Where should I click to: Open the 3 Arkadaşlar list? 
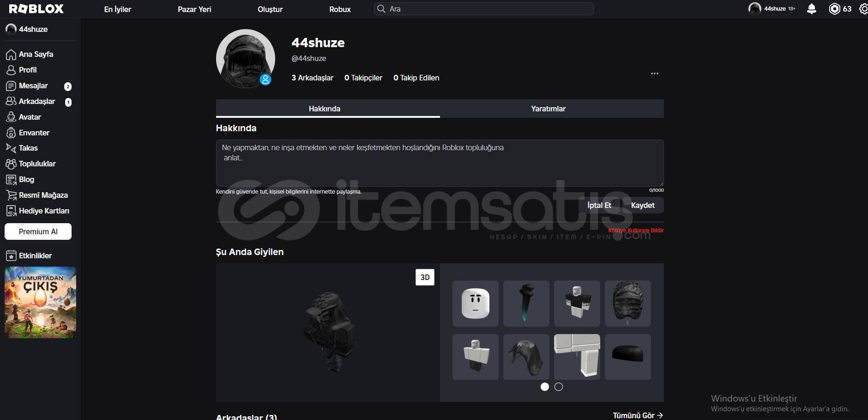point(312,78)
